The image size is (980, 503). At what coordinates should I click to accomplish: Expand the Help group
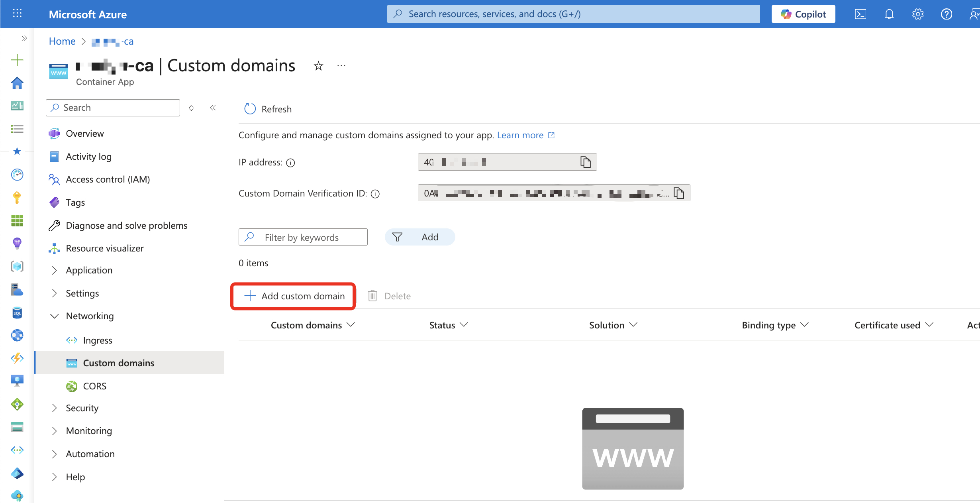[x=75, y=477]
